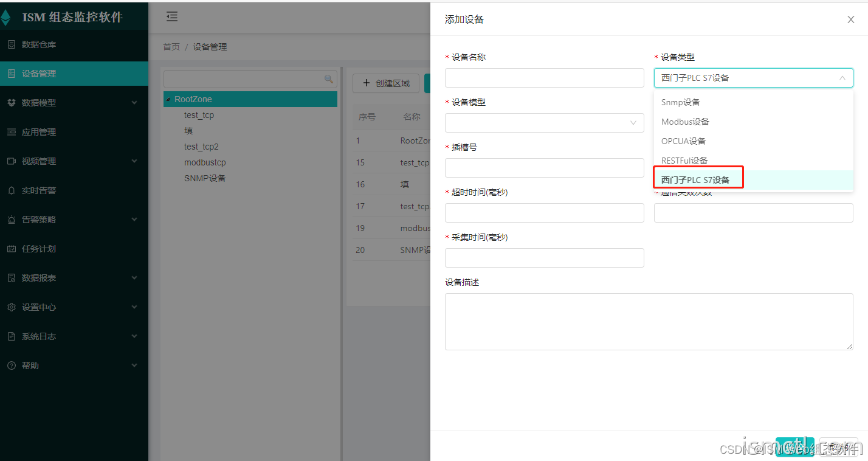Click the 实时告警 bell icon

pyautogui.click(x=11, y=190)
